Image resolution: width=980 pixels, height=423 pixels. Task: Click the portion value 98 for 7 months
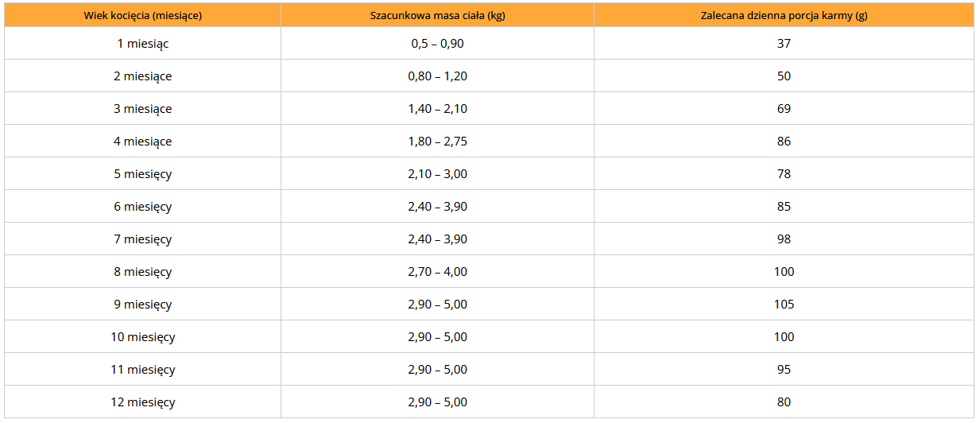[x=784, y=239]
